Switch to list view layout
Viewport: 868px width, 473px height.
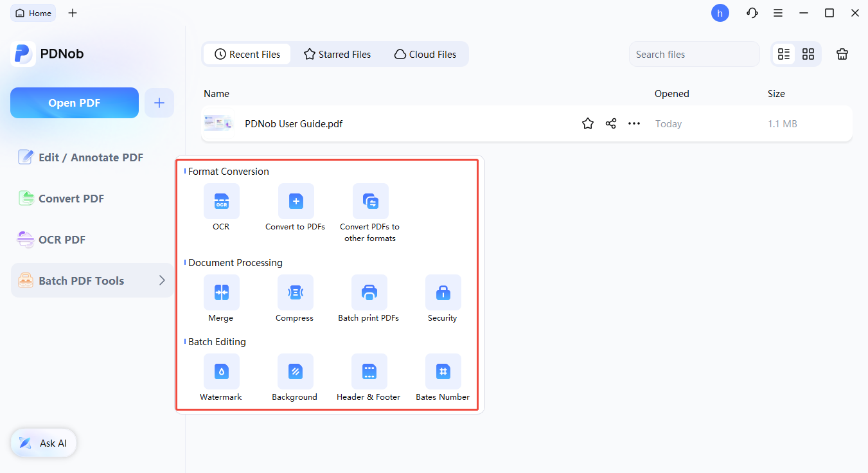click(784, 55)
